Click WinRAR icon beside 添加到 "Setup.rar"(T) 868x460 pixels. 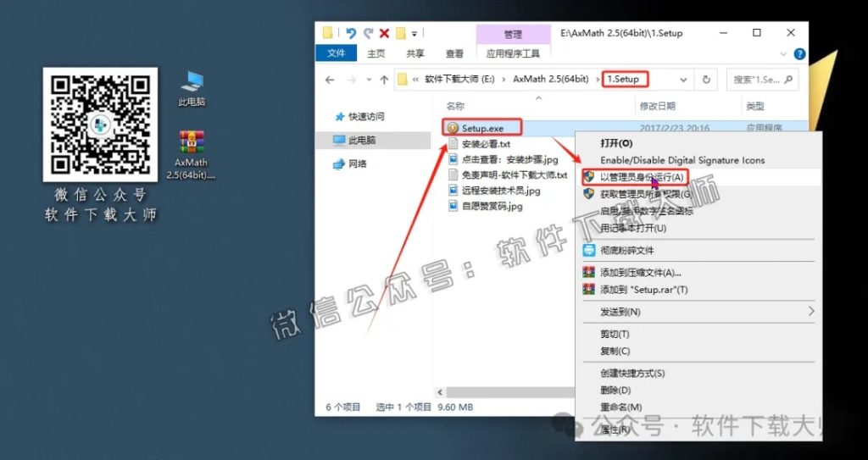pyautogui.click(x=589, y=289)
